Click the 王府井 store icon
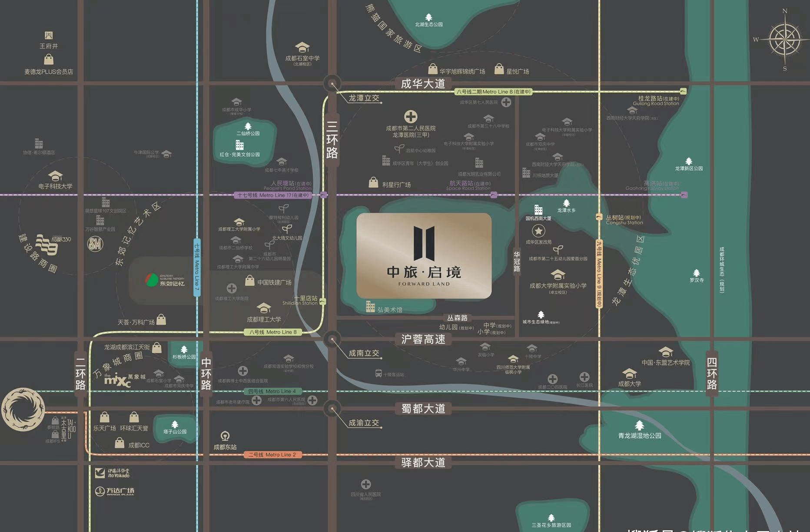The height and width of the screenshot is (532, 810). tap(49, 35)
